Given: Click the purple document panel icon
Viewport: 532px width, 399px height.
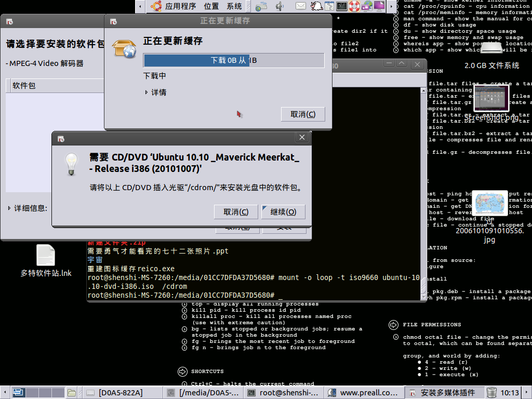Looking at the screenshot, I should click(379, 6).
